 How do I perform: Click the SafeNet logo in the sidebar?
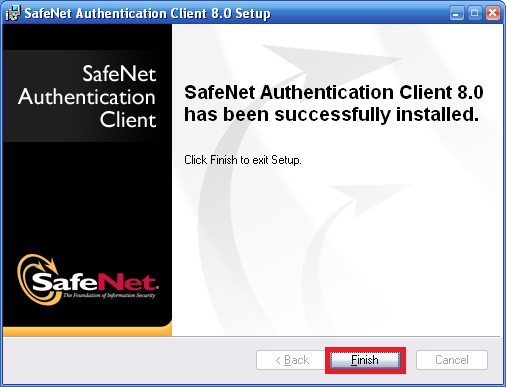(88, 280)
